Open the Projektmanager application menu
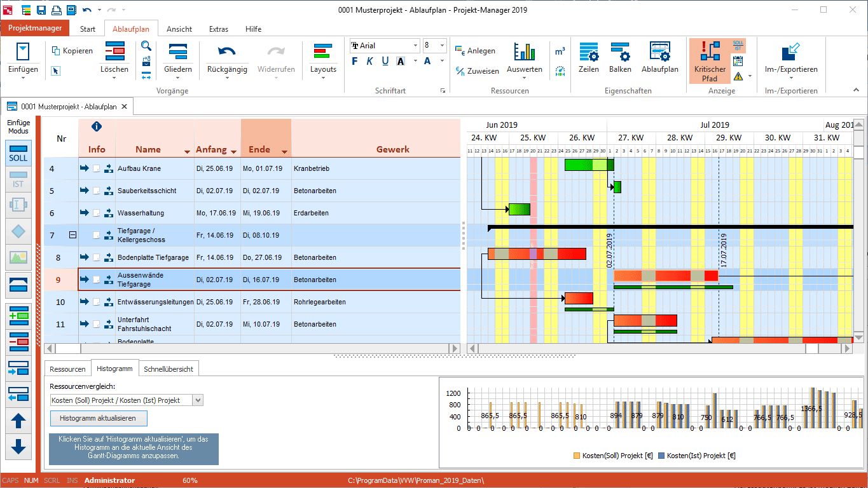The width and height of the screenshot is (868, 488). (35, 28)
